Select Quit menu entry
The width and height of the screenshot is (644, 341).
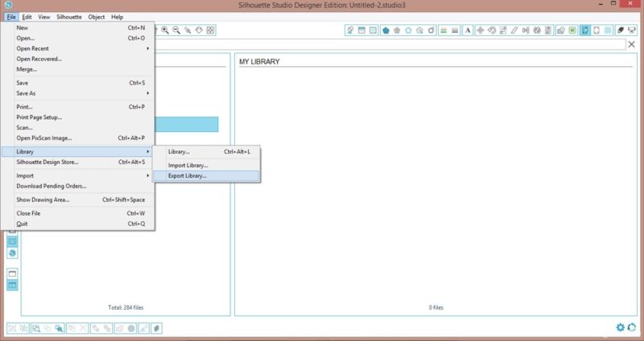77,224
